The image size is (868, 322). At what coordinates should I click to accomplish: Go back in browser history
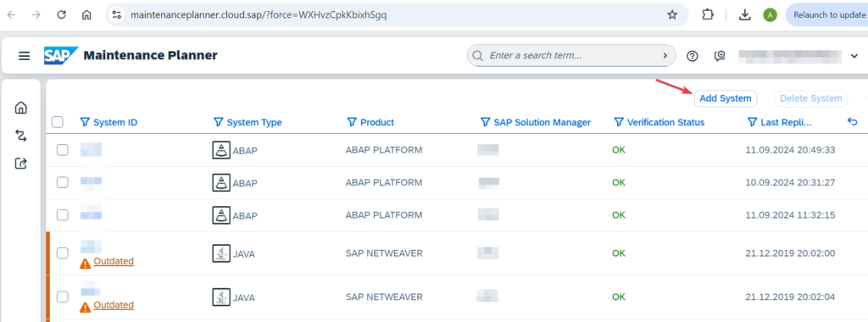11,15
